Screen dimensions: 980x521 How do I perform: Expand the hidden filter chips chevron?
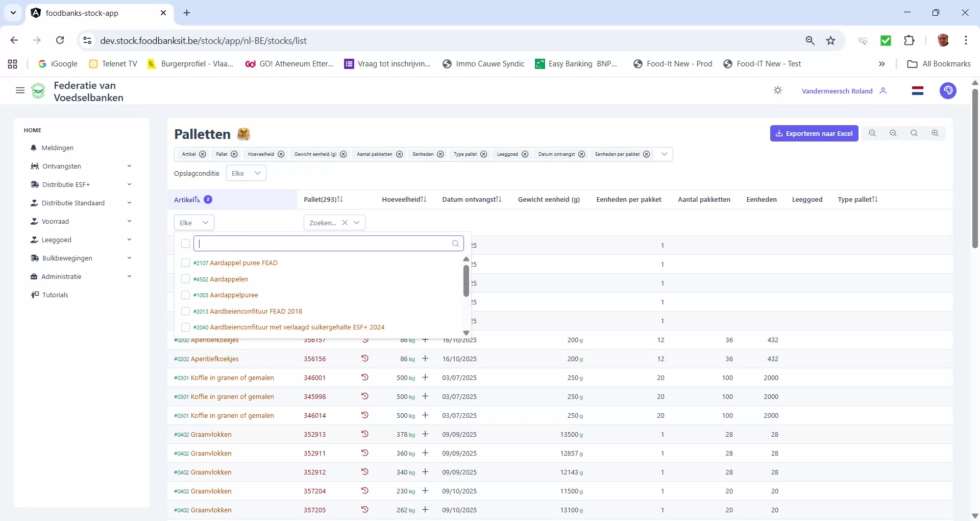[664, 154]
